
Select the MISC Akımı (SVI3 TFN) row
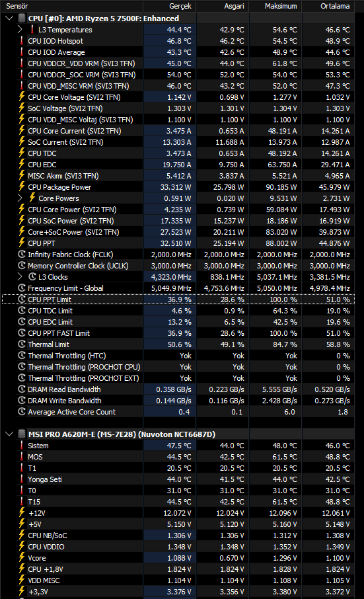[x=178, y=176]
